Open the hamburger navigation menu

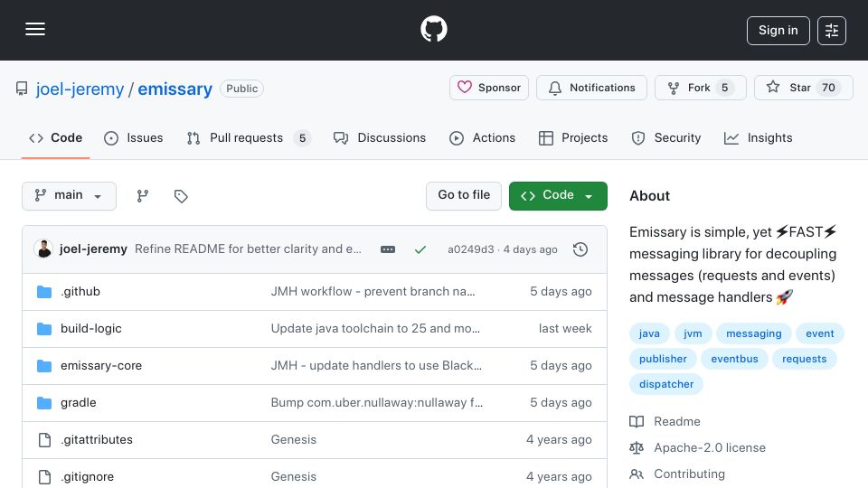(35, 29)
